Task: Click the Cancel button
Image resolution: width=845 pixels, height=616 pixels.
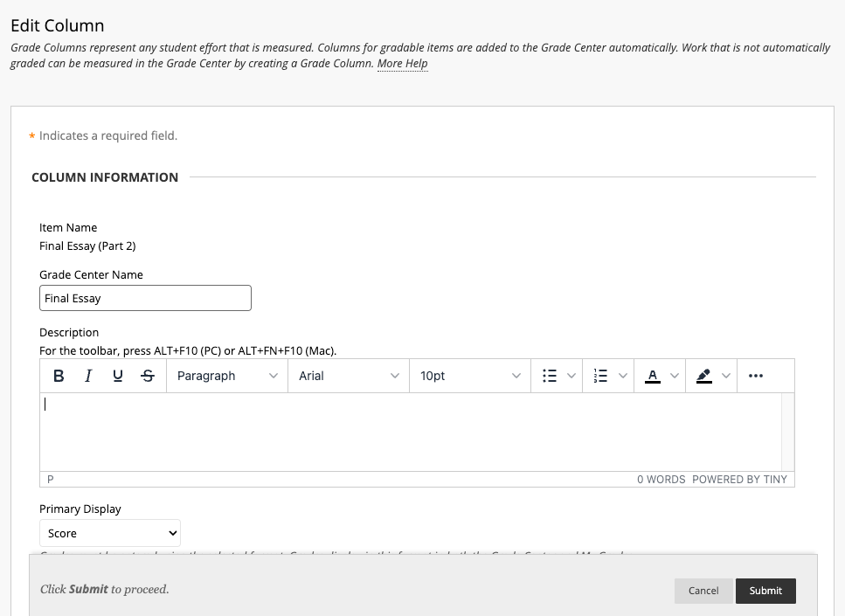Action: point(703,591)
